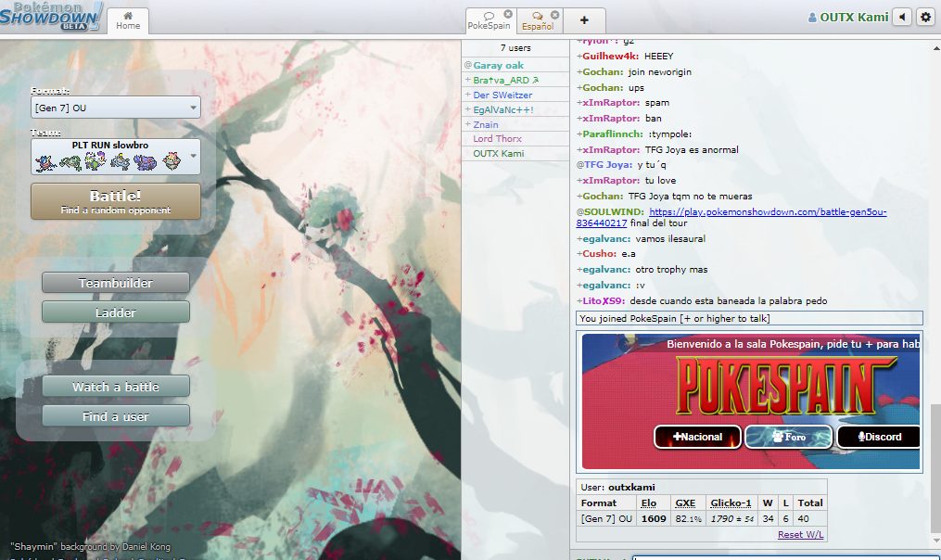This screenshot has height=560, width=941.
Task: Click Reset W/L link
Action: [x=801, y=534]
